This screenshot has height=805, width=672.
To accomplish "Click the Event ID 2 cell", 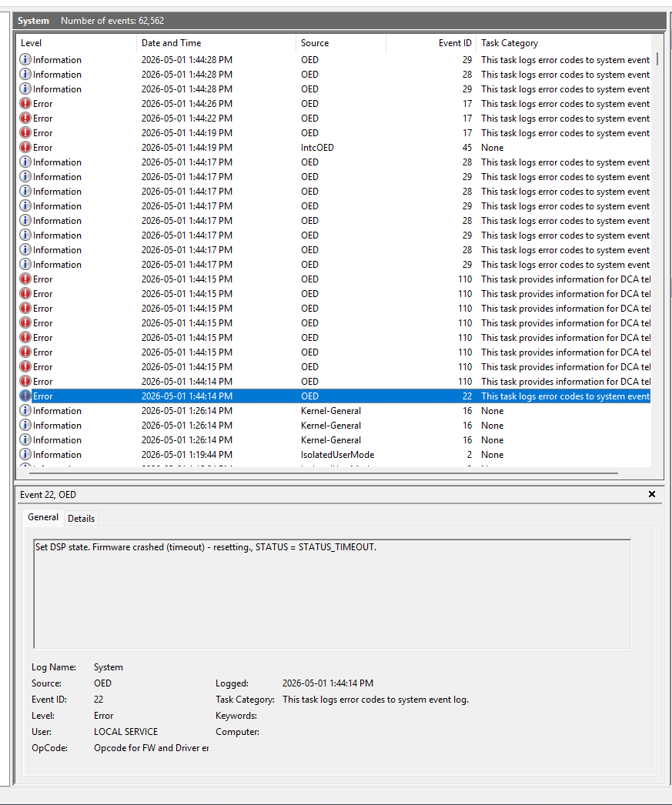I will click(x=470, y=454).
